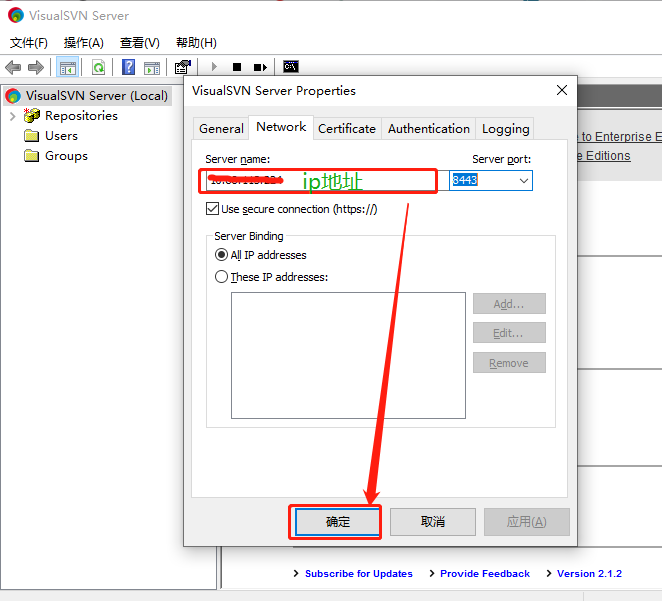Switch to the Authentication tab
The width and height of the screenshot is (662, 601).
point(429,129)
